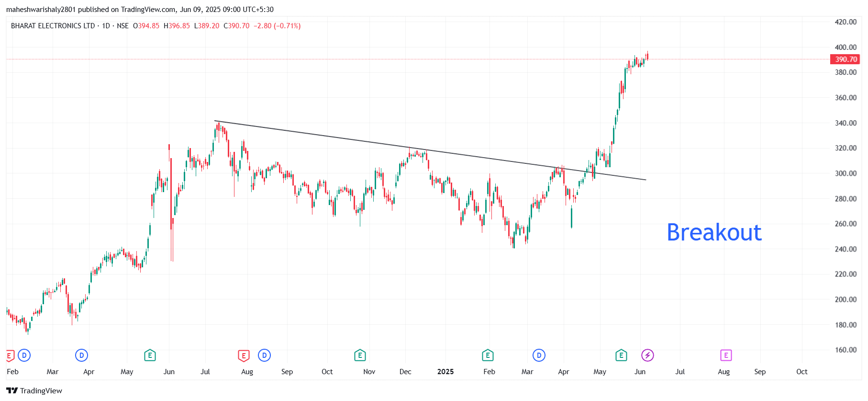Click the 240.00 price axis label
The image size is (868, 401).
coord(846,249)
